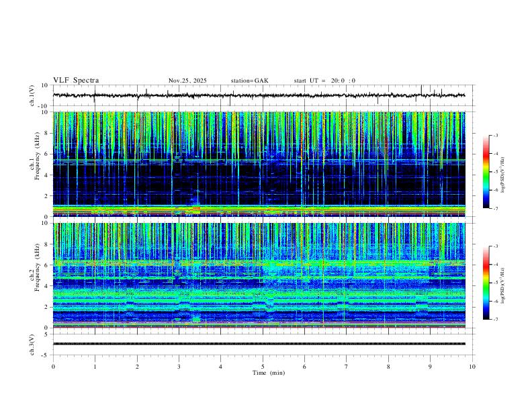Click the "8" kHz tick on ch.2 spectrogram

47,244
